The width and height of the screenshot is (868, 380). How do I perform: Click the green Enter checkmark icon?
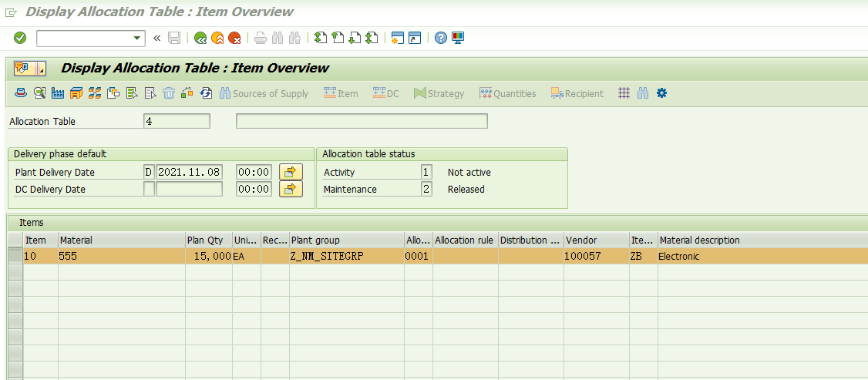point(20,39)
